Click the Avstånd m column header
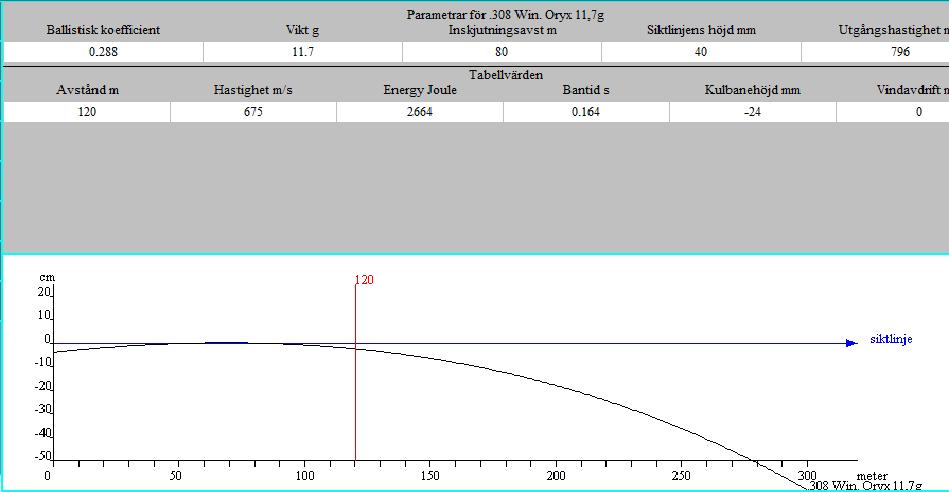 (86, 90)
